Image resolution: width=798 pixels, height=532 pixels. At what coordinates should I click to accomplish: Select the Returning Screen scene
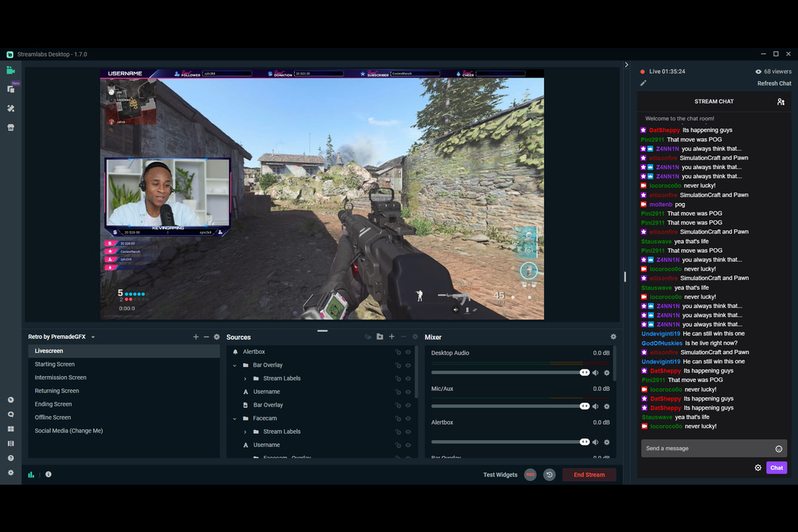pyautogui.click(x=123, y=390)
